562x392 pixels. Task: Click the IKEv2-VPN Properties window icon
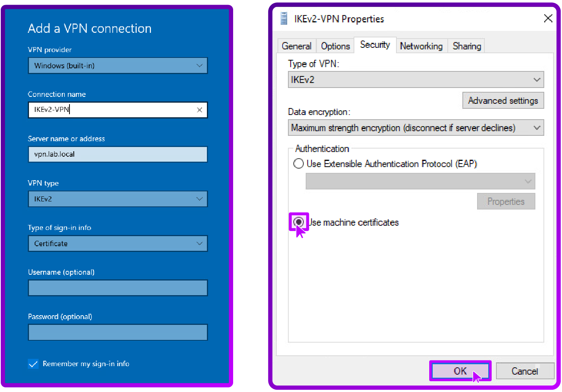(284, 18)
